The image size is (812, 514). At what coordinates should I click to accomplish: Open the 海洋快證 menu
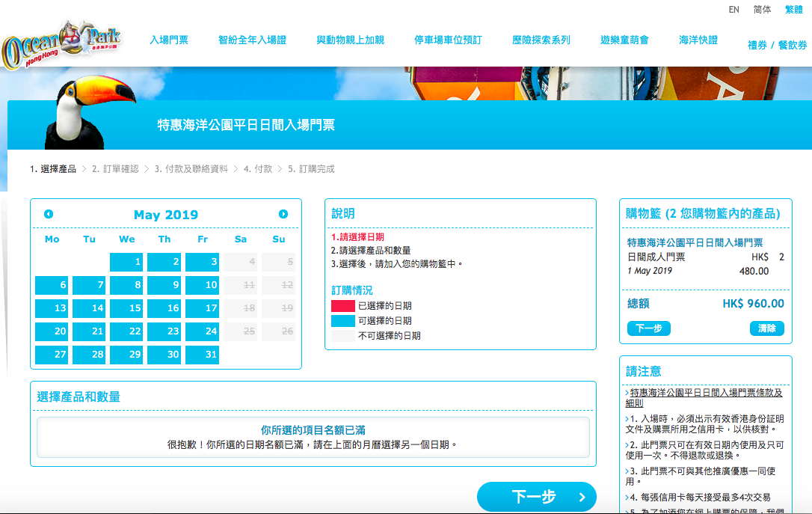[x=698, y=40]
